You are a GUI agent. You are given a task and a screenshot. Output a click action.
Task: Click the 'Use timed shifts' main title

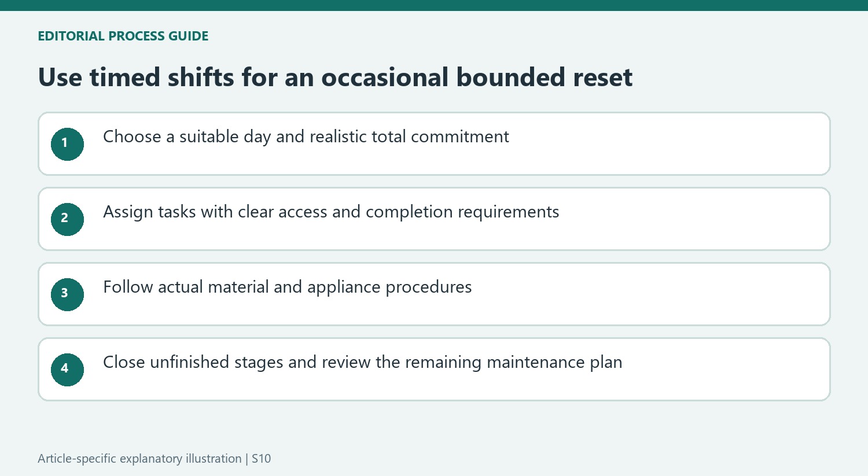pos(335,77)
